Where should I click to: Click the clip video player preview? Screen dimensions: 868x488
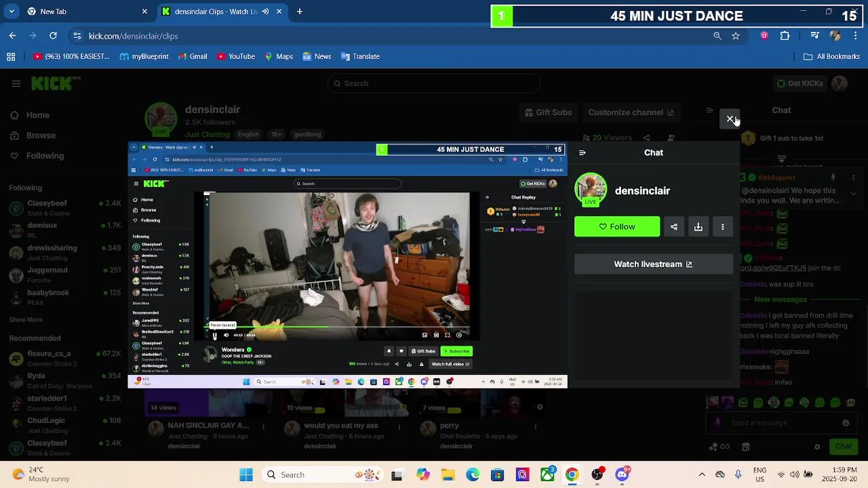347,265
